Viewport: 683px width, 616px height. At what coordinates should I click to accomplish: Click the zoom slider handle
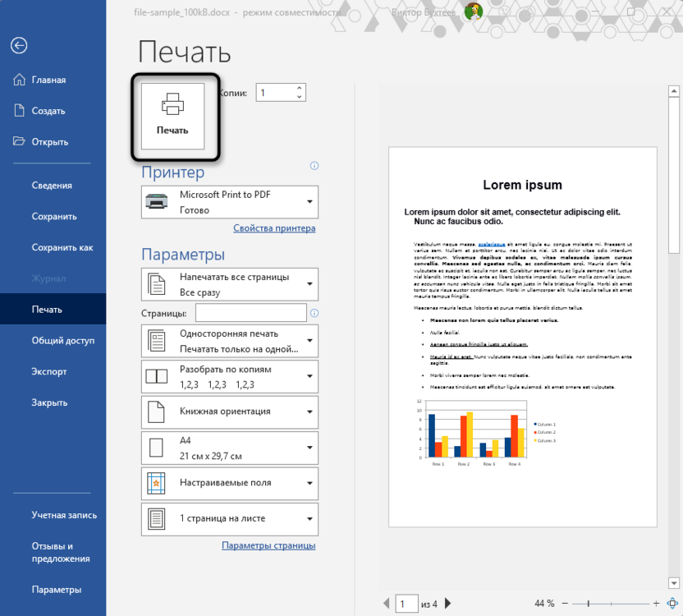(x=589, y=604)
